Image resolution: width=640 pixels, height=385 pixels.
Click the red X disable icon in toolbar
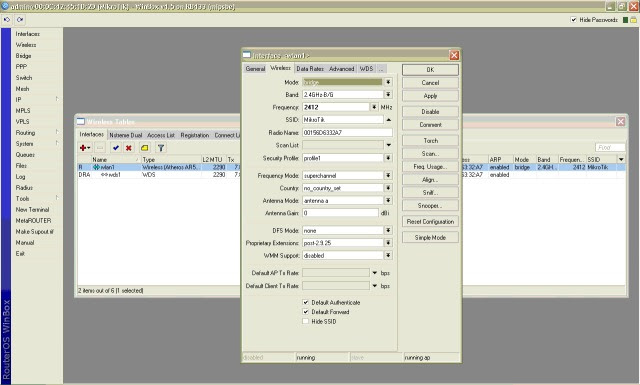[129, 148]
